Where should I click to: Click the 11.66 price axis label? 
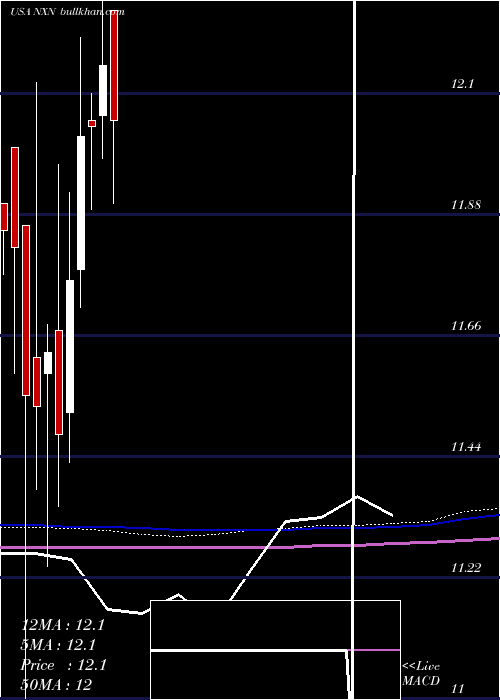(x=466, y=325)
